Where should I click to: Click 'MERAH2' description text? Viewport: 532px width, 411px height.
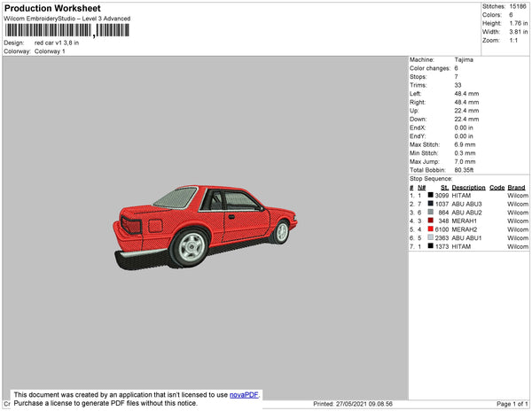(x=464, y=229)
